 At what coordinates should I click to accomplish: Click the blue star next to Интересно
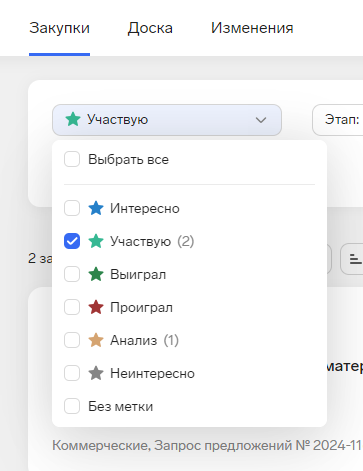tap(96, 208)
